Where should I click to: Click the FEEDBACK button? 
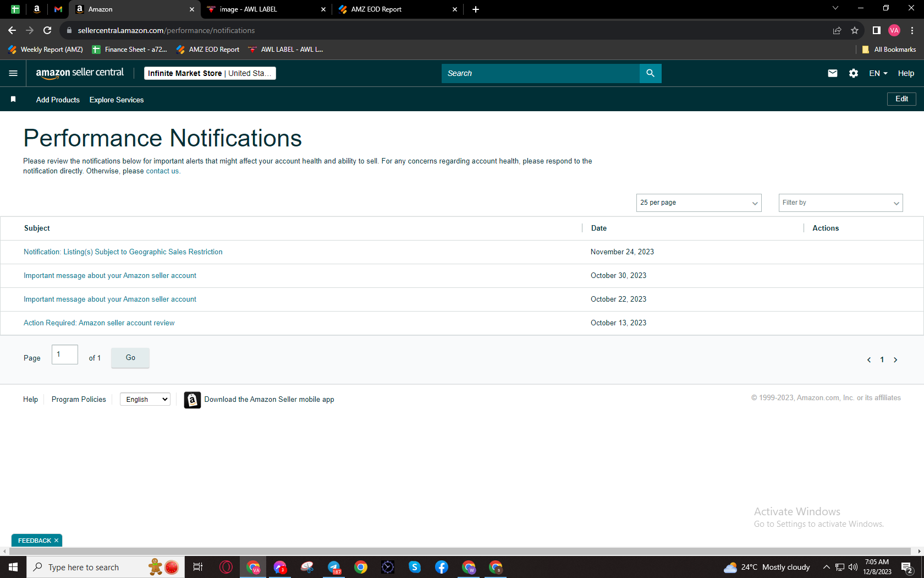[x=34, y=541]
